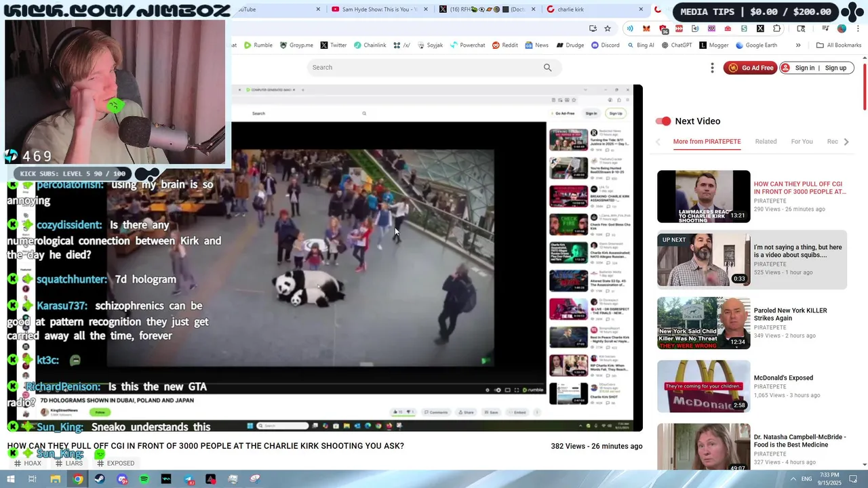Viewport: 868px width, 488px height.
Task: Open the New York killer thumbnail
Action: [x=703, y=323]
